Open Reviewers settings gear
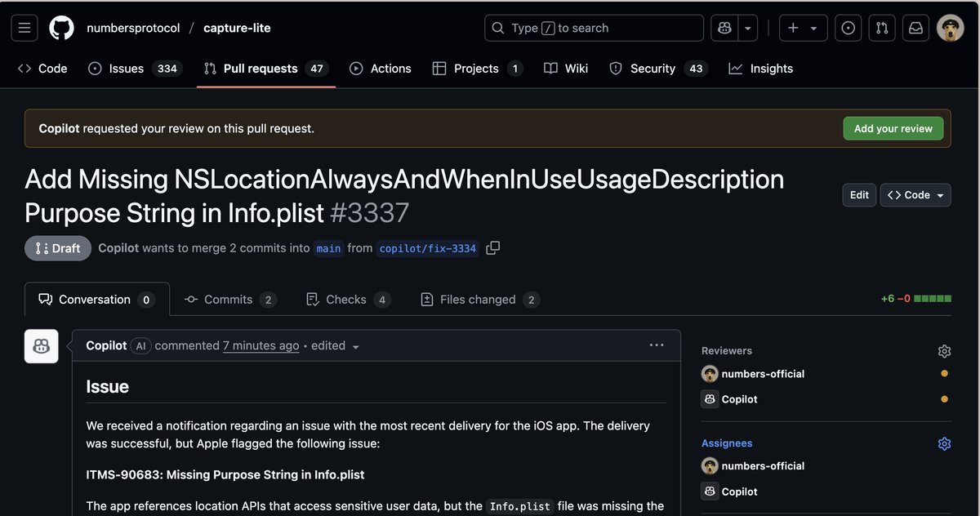Viewport: 980px width, 516px height. 944,350
